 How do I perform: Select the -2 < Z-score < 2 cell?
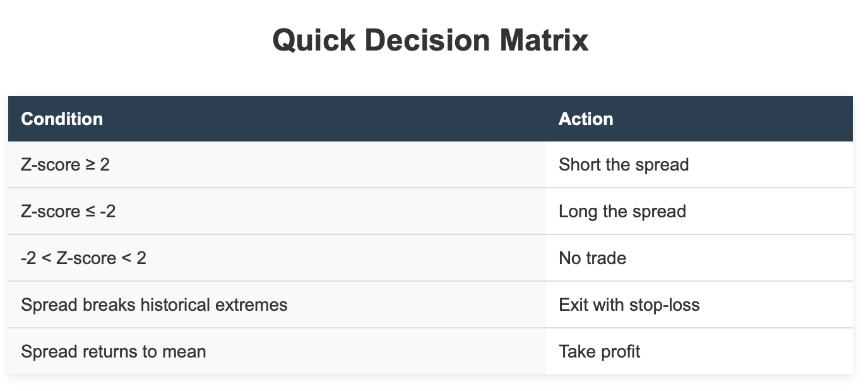click(277, 258)
